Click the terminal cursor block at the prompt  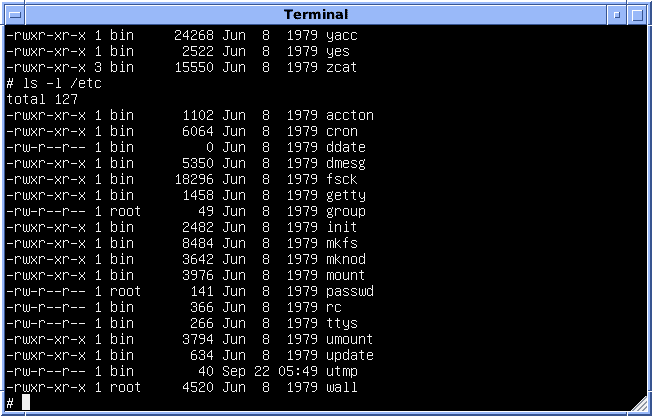click(26, 403)
